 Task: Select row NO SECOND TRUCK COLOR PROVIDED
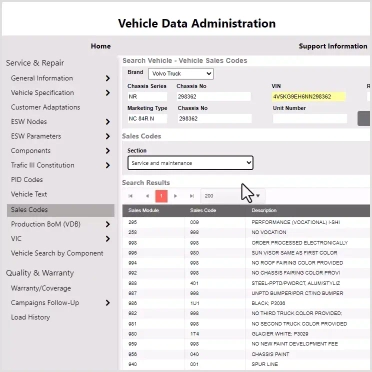[x=246, y=324]
